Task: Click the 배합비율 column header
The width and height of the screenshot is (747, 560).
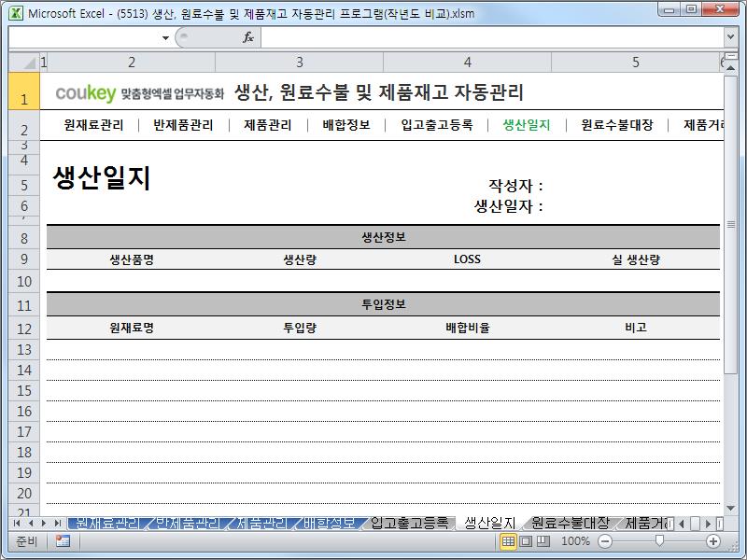Action: click(468, 328)
